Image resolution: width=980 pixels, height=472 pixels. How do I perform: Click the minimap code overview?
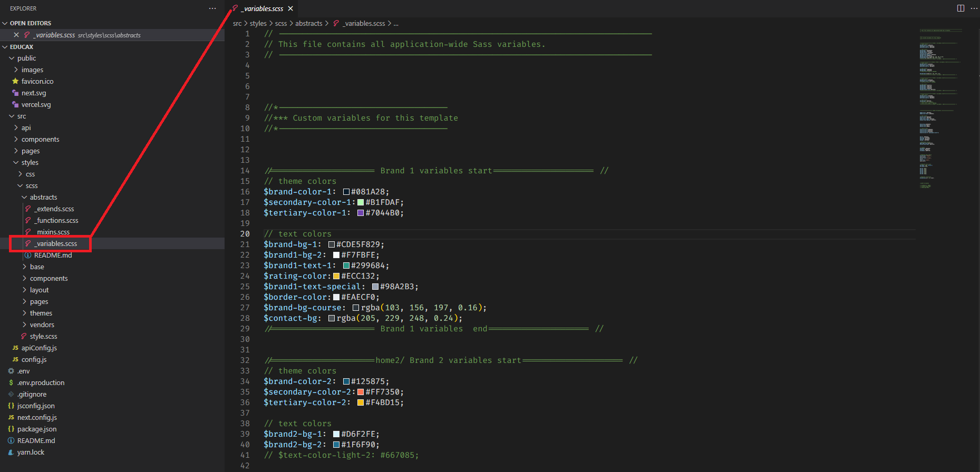tap(941, 105)
